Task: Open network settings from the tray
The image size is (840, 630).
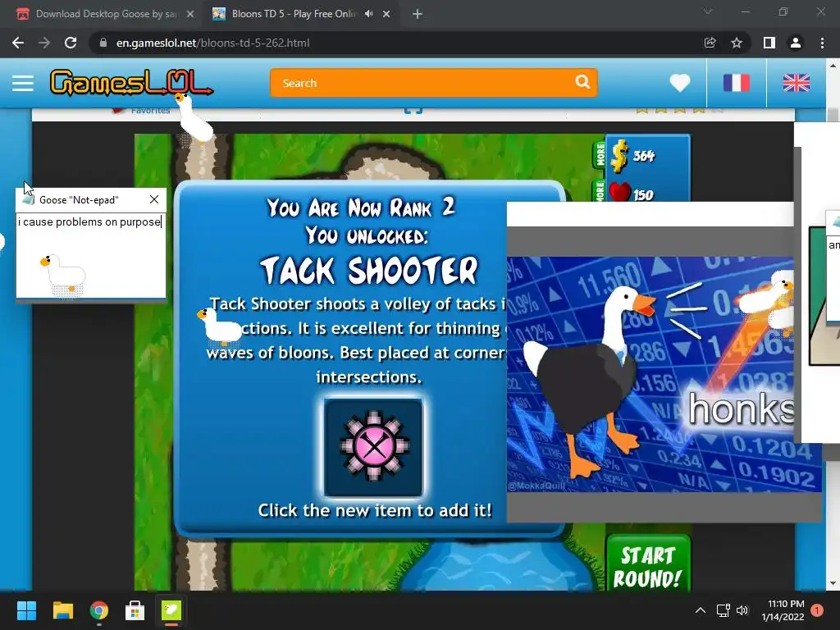Action: pyautogui.click(x=724, y=610)
